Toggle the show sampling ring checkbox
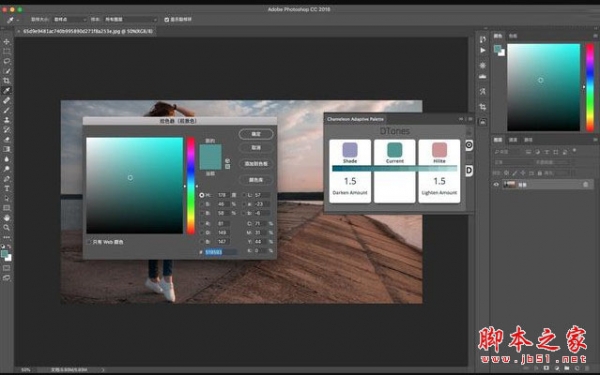 [166, 20]
